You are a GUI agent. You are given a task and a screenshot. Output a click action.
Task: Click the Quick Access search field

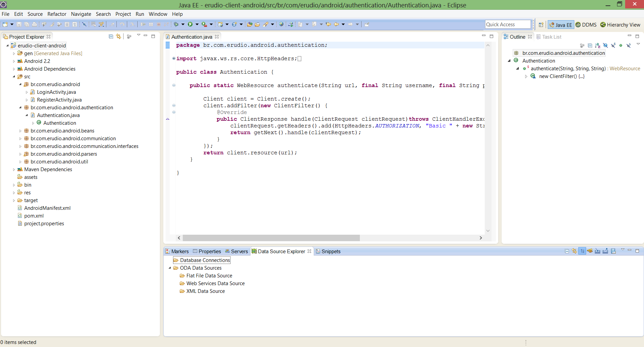(x=508, y=24)
